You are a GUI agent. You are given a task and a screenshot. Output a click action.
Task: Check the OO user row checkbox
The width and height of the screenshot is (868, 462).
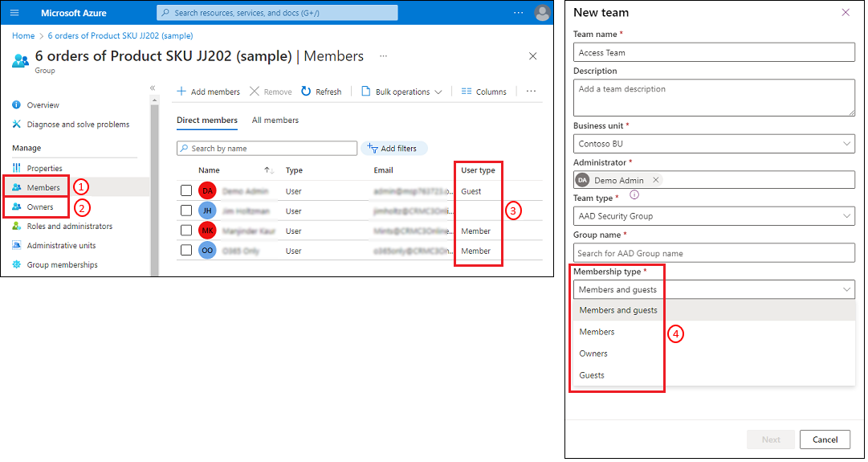click(186, 251)
